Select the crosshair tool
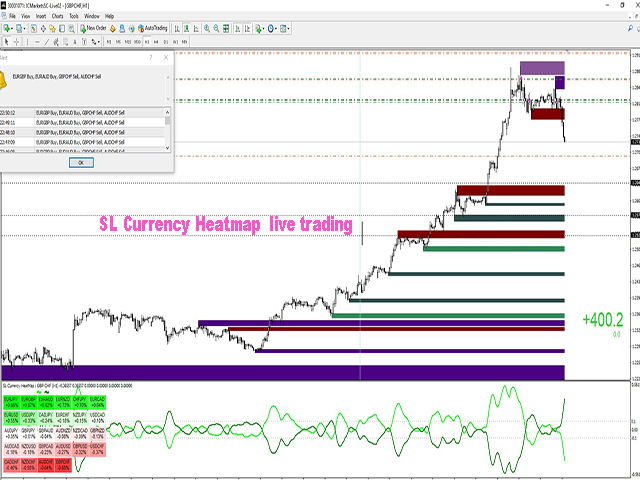 (16, 42)
